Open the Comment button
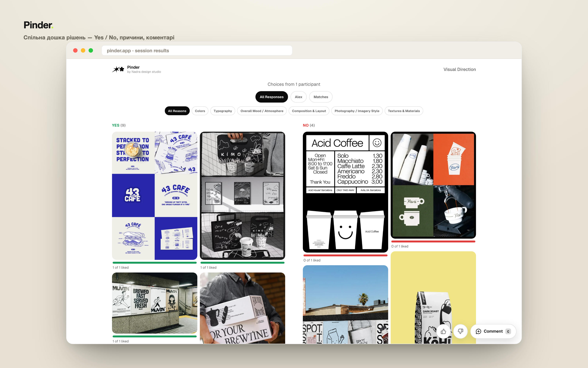The width and height of the screenshot is (588, 368). 493,331
